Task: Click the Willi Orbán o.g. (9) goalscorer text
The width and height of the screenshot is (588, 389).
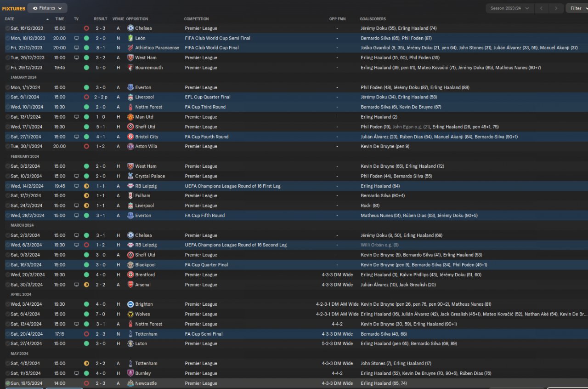Action: [380, 245]
